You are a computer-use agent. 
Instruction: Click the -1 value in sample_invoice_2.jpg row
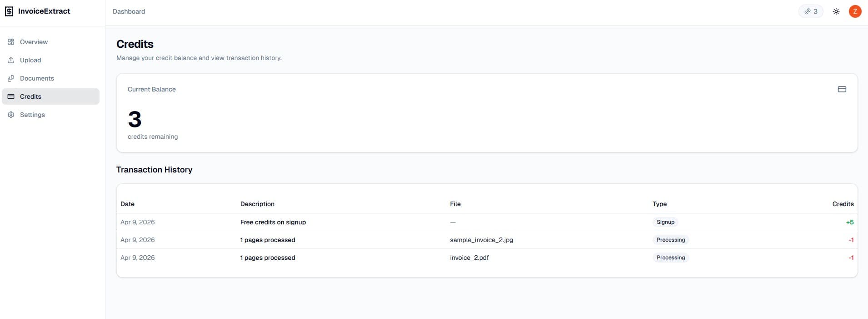851,240
